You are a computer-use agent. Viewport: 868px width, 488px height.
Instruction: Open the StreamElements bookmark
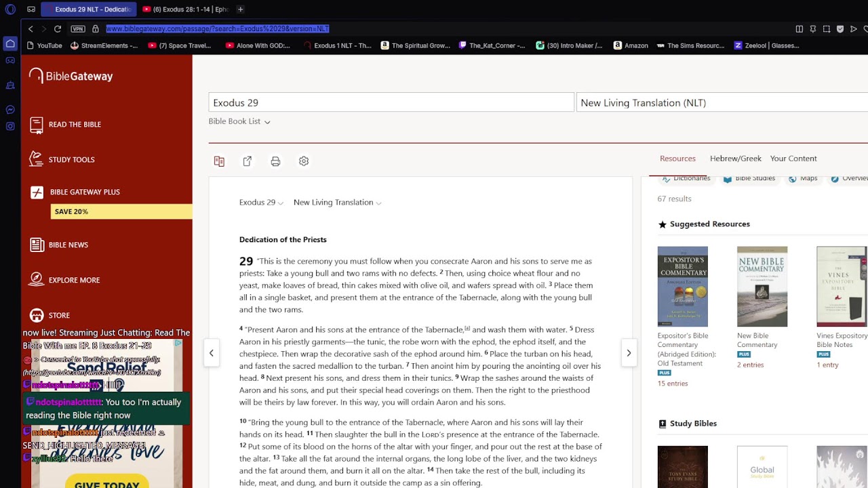104,45
